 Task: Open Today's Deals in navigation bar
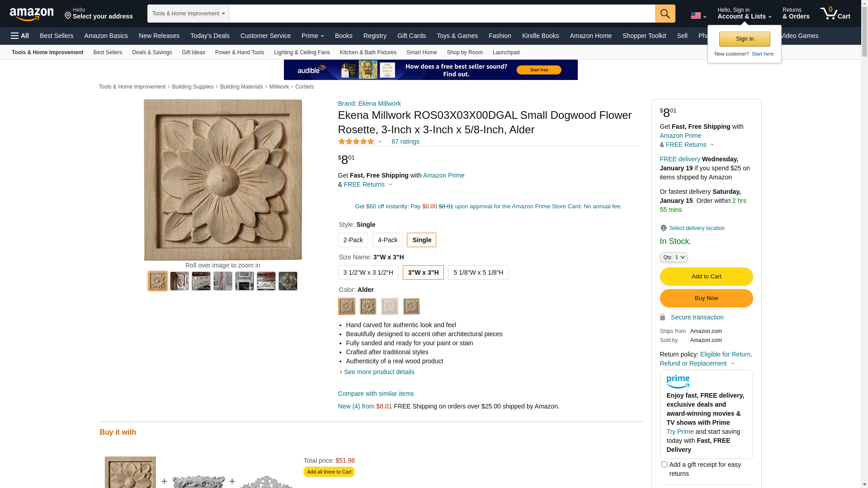210,36
